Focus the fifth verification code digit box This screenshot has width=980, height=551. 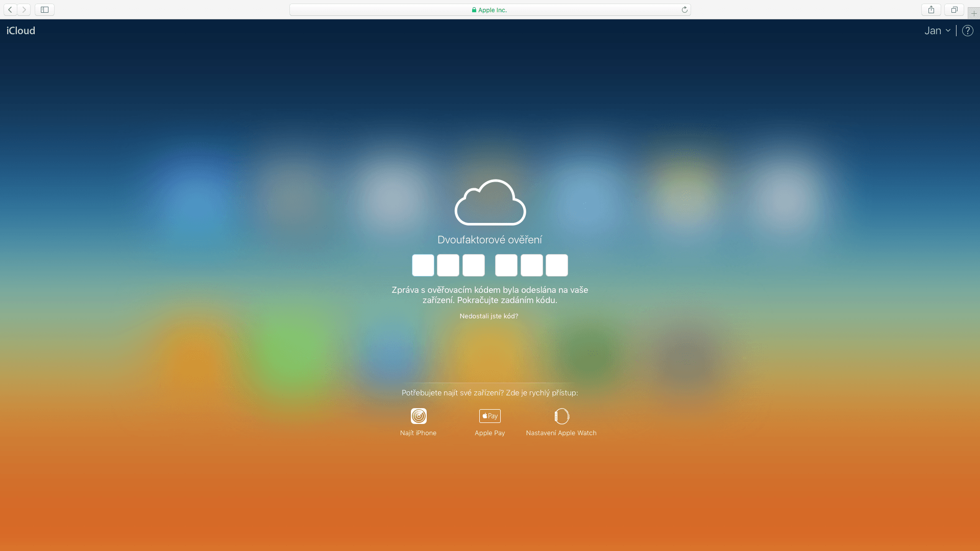pos(532,265)
